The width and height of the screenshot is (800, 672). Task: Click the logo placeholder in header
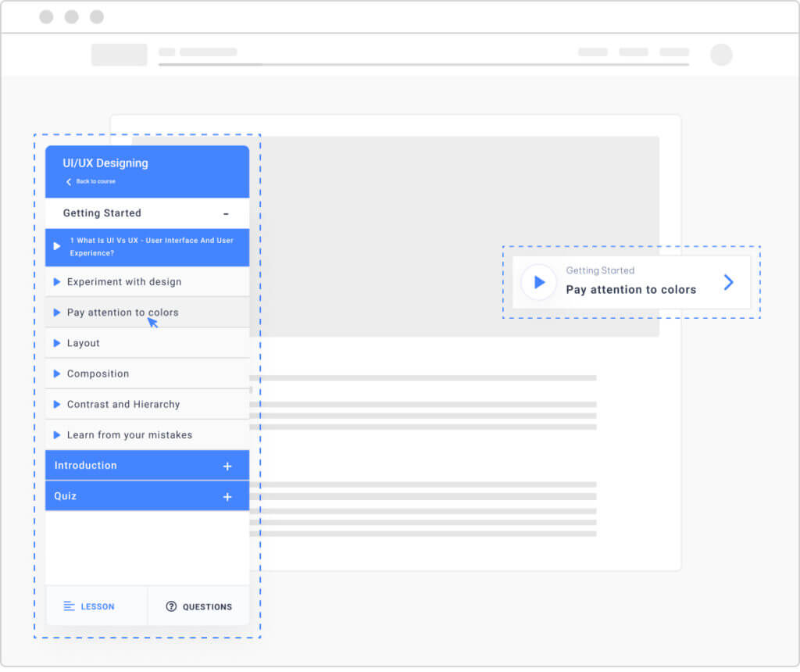(120, 55)
